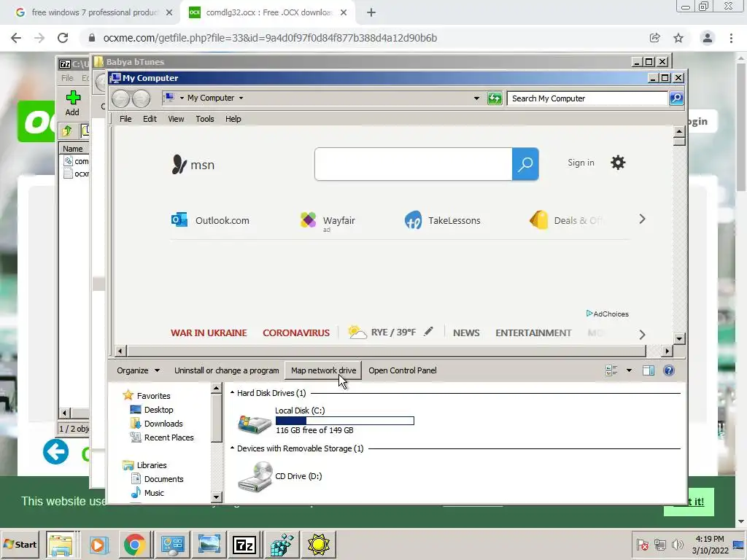The image size is (747, 560).
Task: Click the AdChoices link
Action: [x=607, y=314]
